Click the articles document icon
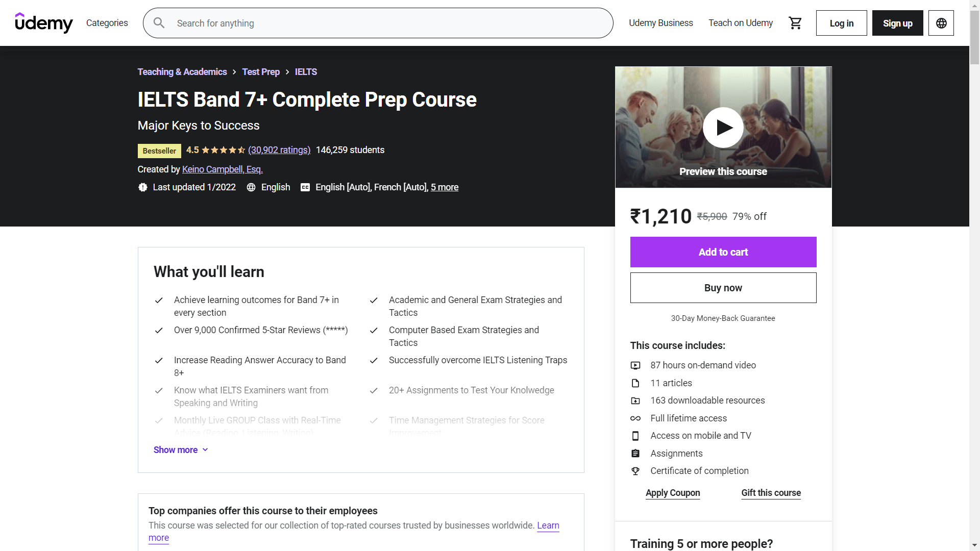Screen dimensions: 980x551 coord(635,383)
